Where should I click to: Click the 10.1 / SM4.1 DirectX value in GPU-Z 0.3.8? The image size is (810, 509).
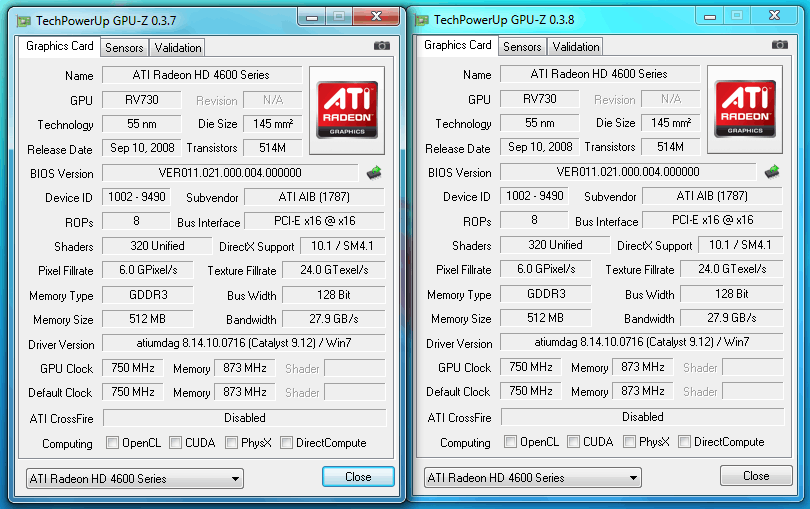pos(740,245)
